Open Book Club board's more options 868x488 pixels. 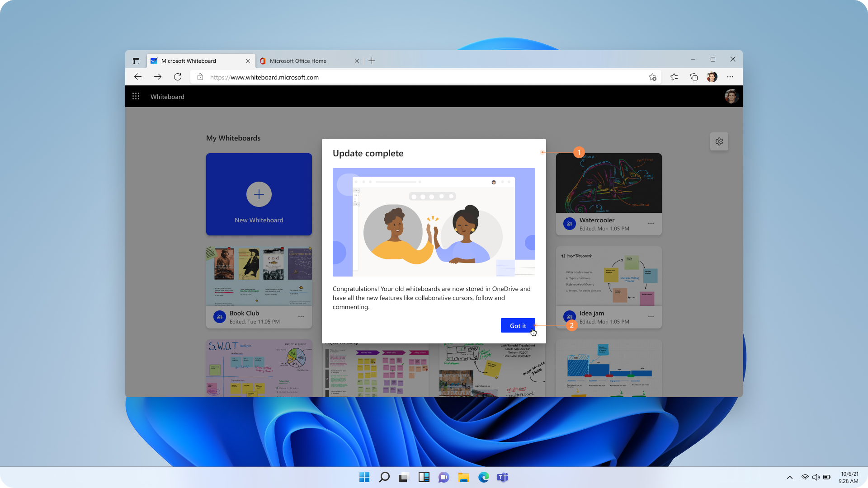[301, 317]
